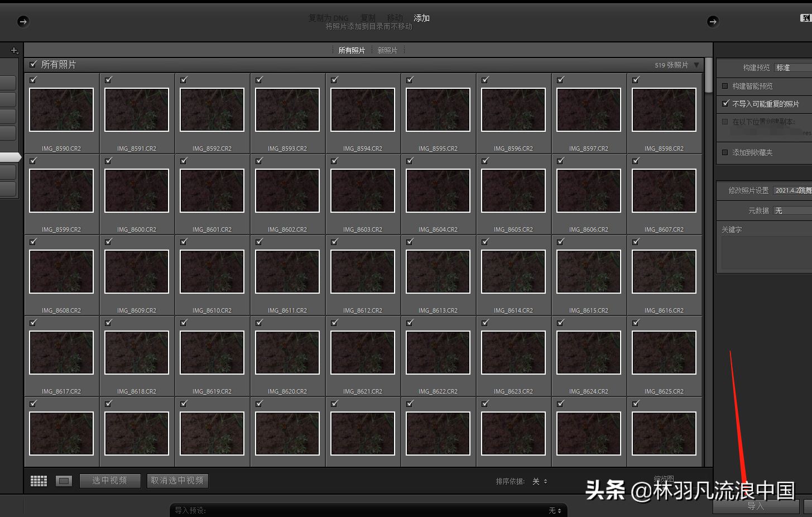This screenshot has width=812, height=517.
Task: Switch to grid view using the grid icon
Action: point(38,480)
